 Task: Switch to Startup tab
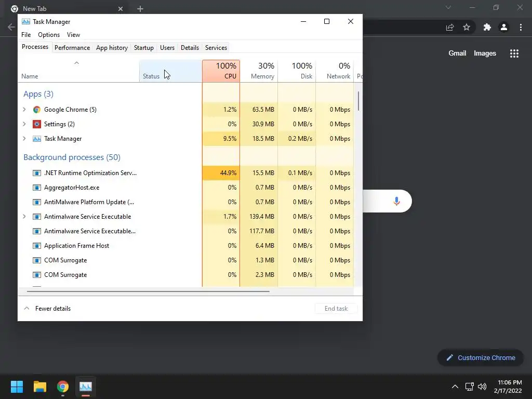coord(144,48)
